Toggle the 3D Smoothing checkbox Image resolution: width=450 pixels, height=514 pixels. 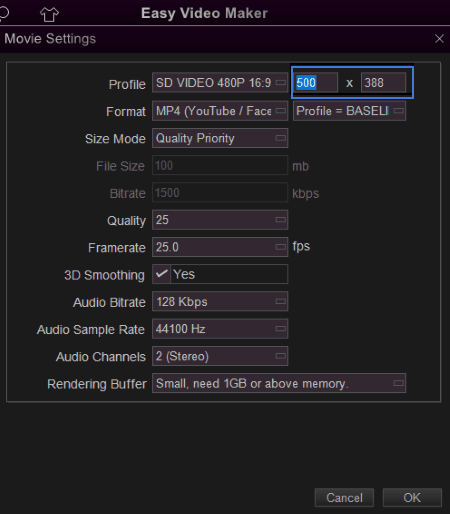tap(161, 274)
